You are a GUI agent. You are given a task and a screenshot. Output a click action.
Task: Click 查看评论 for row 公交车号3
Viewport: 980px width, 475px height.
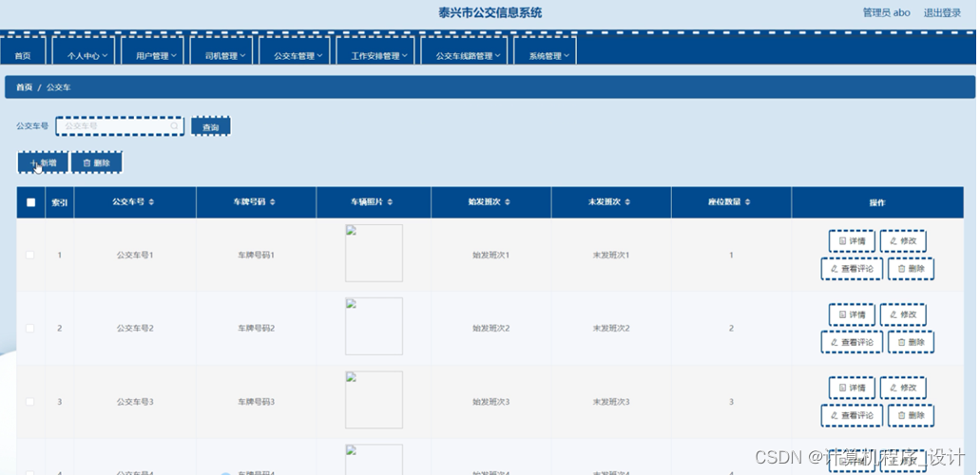point(852,415)
